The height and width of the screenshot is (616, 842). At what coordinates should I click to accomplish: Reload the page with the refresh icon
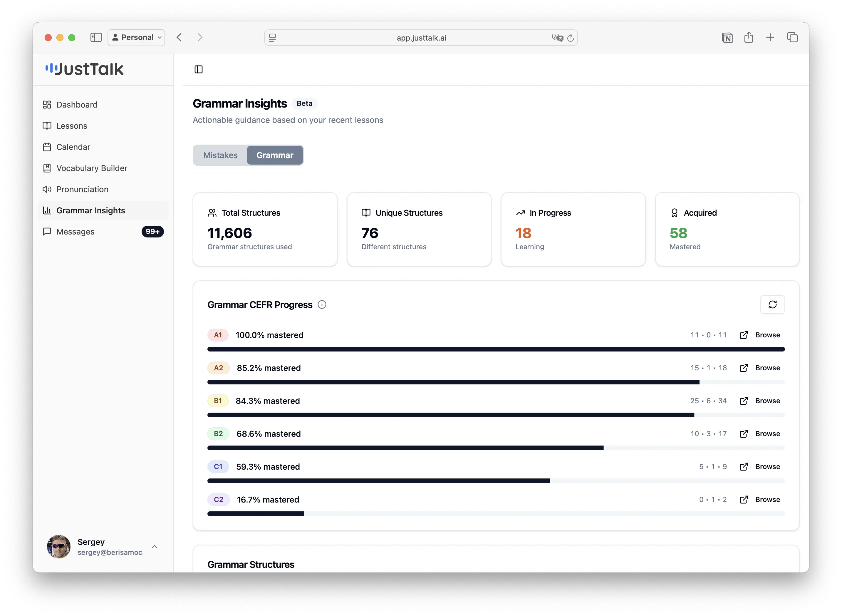click(570, 38)
